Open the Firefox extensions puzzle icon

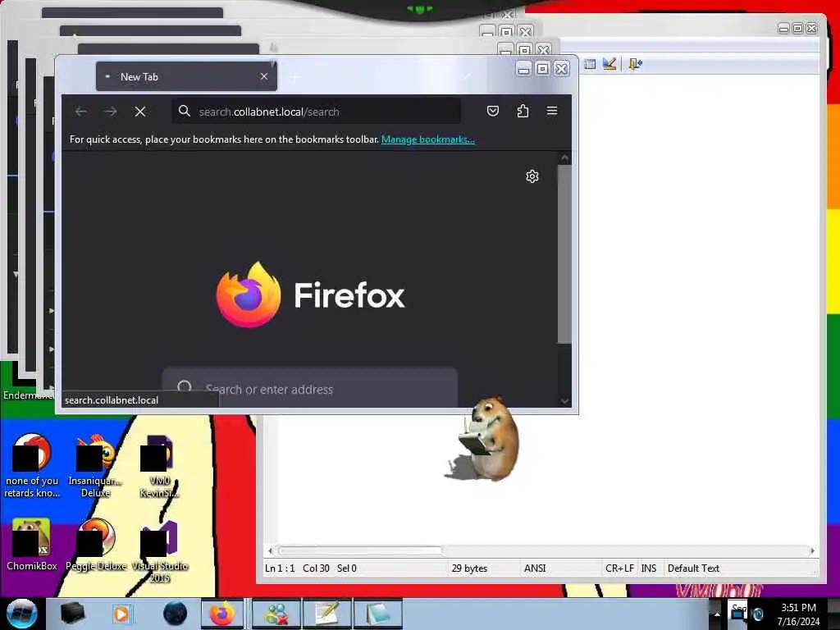[x=523, y=111]
